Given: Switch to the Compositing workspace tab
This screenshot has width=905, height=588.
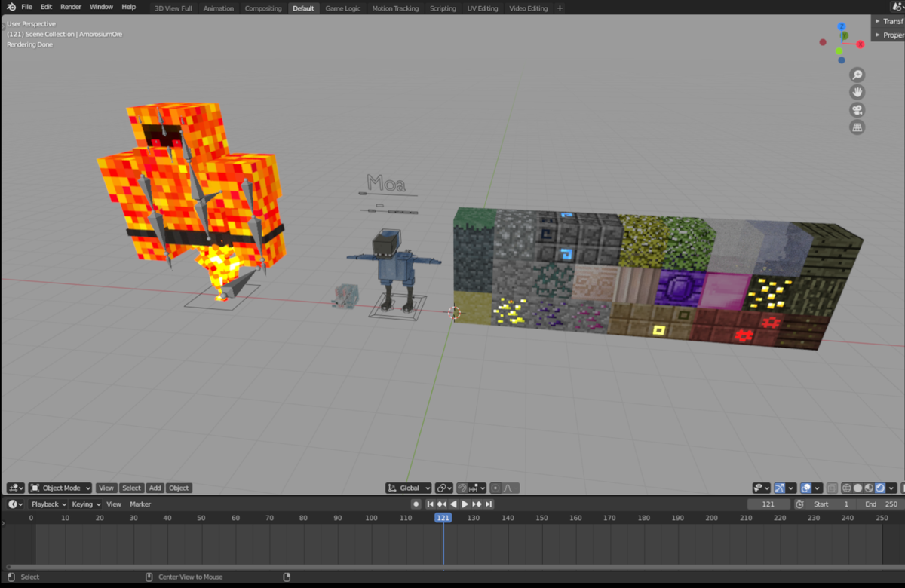Looking at the screenshot, I should (263, 8).
